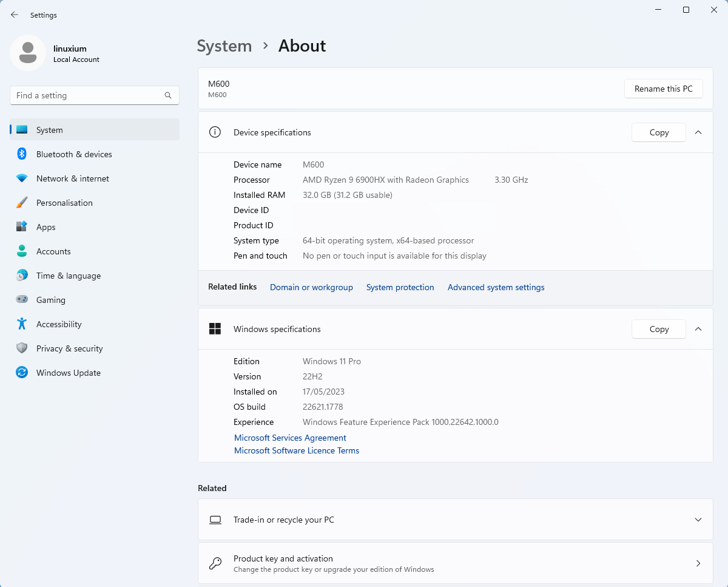
Task: Focus the Find a setting field
Action: pyautogui.click(x=95, y=95)
